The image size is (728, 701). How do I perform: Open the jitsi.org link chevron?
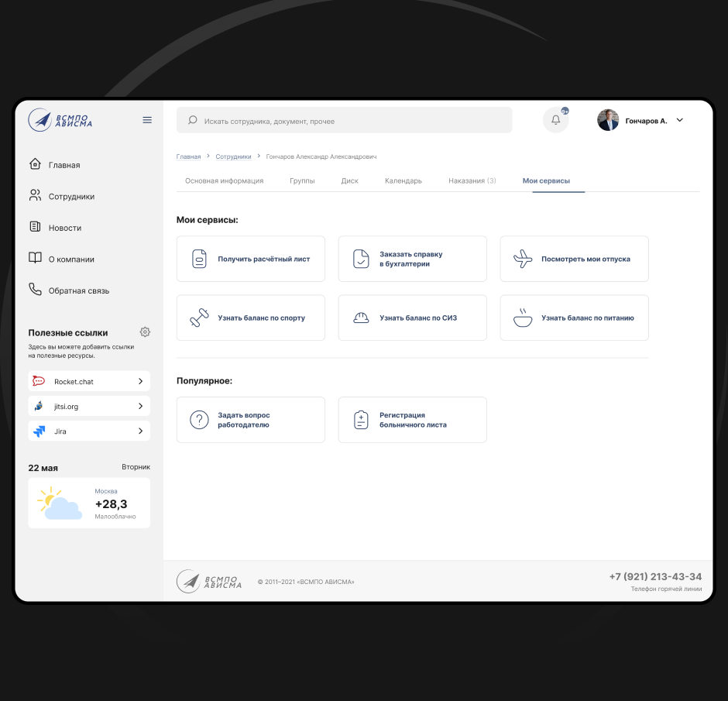tap(140, 406)
